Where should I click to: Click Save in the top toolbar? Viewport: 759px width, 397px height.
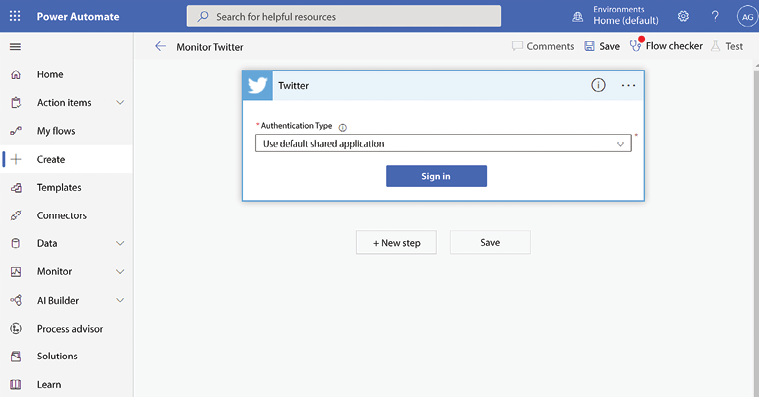[x=602, y=46]
